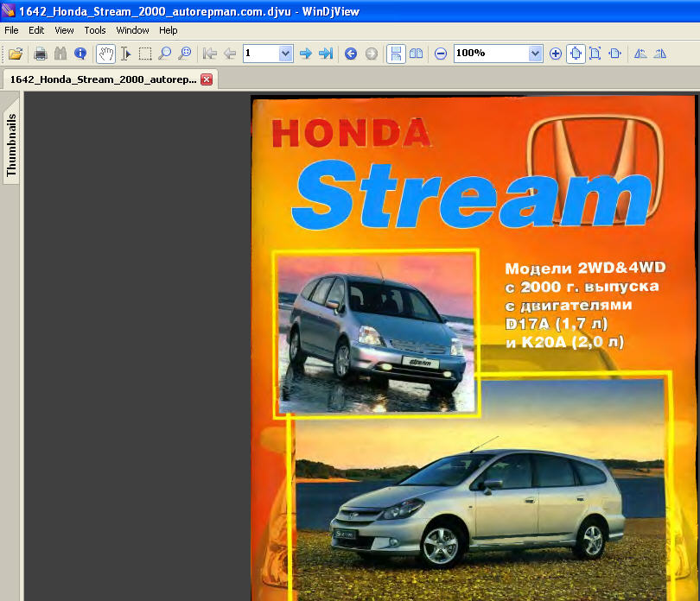
Task: Rotate the page clockwise
Action: tap(660, 54)
